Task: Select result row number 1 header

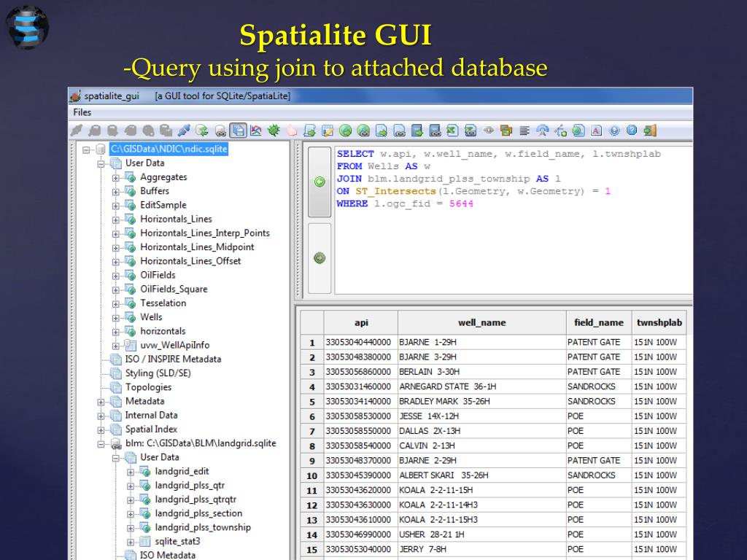Action: 312,343
